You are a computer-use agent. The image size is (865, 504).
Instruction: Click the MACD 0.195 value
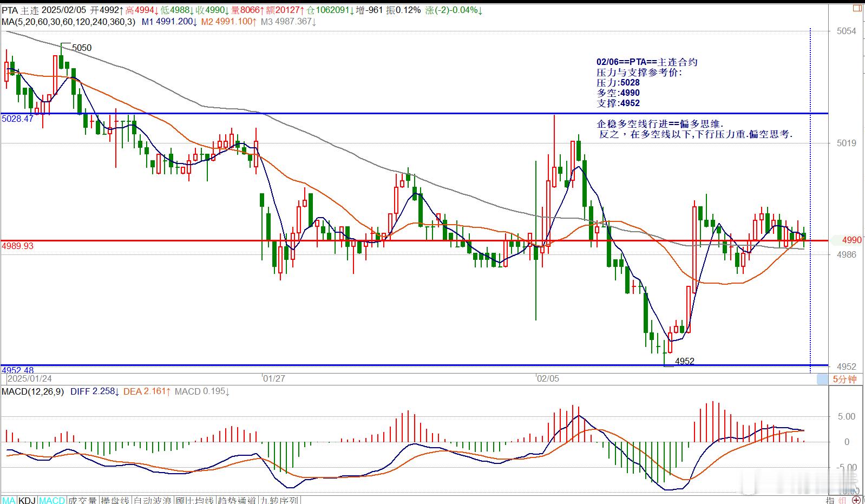tap(202, 391)
